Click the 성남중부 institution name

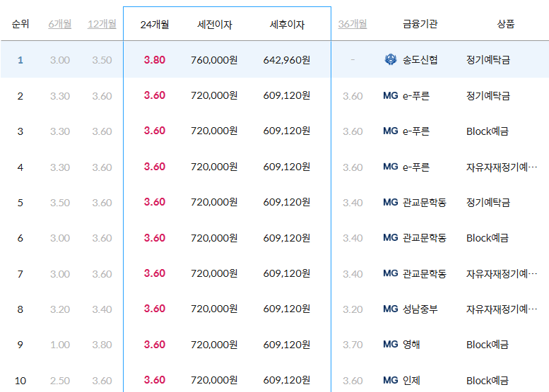click(x=420, y=309)
